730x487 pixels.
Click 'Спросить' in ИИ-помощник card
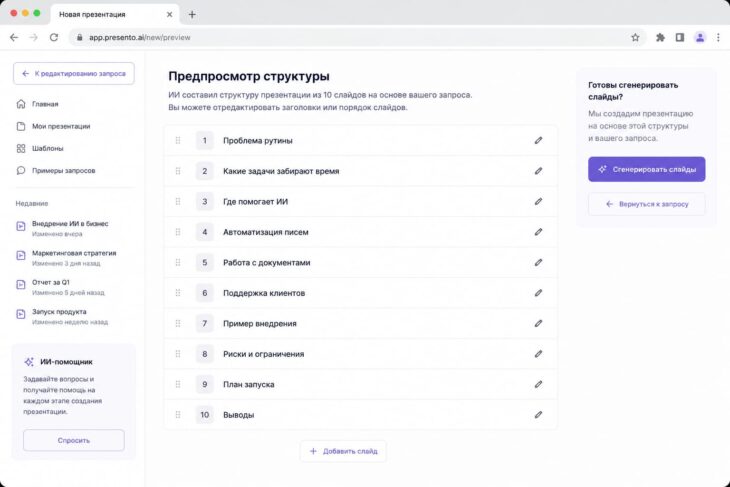[x=74, y=440]
